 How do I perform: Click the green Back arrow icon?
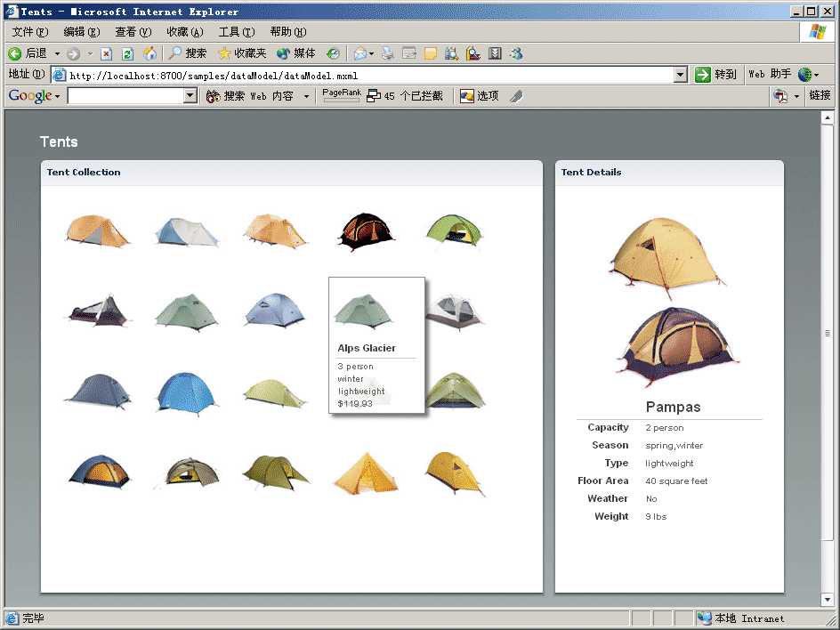[15, 53]
